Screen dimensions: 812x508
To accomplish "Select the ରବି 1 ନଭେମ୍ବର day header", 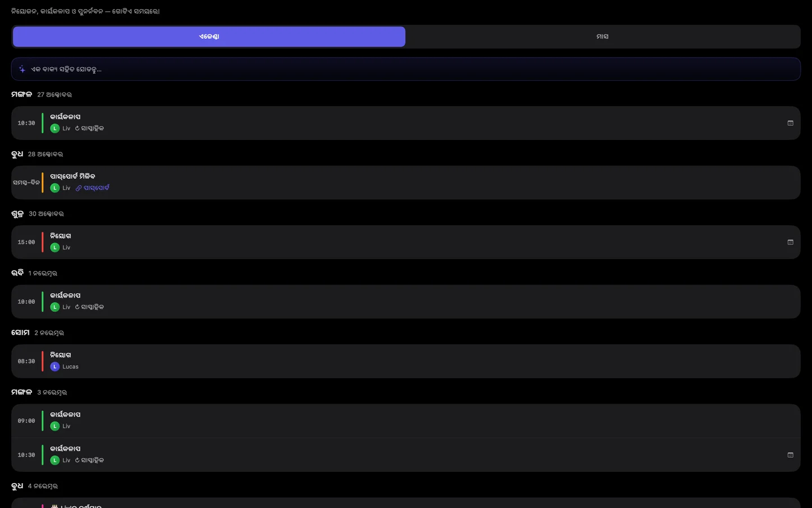I will [x=34, y=273].
